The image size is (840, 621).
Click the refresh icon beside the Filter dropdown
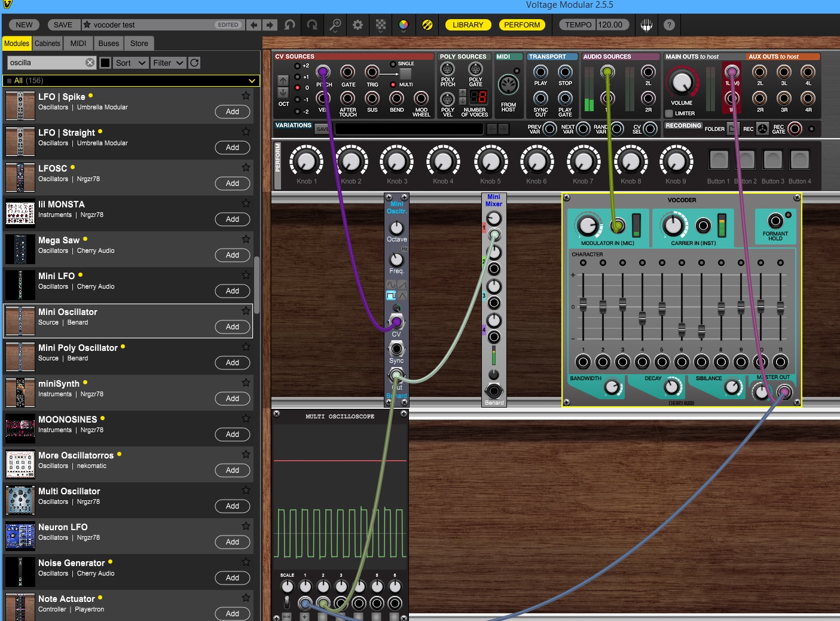coord(194,63)
